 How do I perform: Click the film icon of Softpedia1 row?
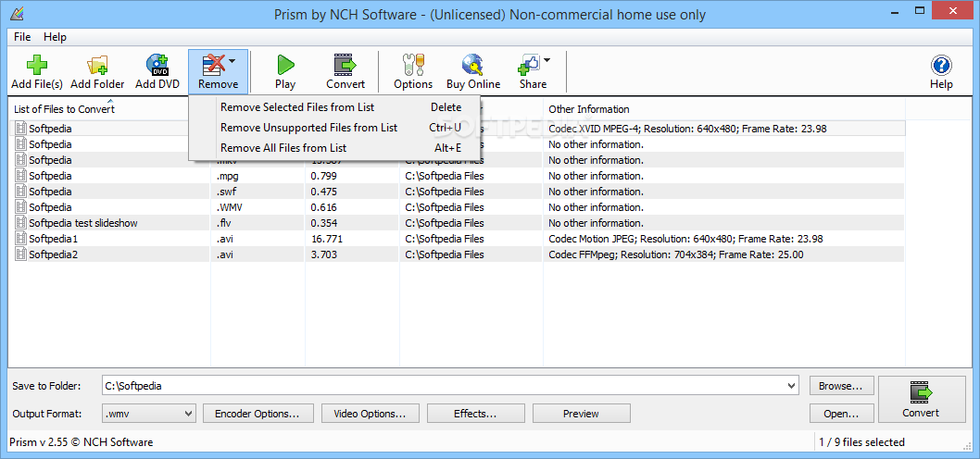tap(20, 239)
